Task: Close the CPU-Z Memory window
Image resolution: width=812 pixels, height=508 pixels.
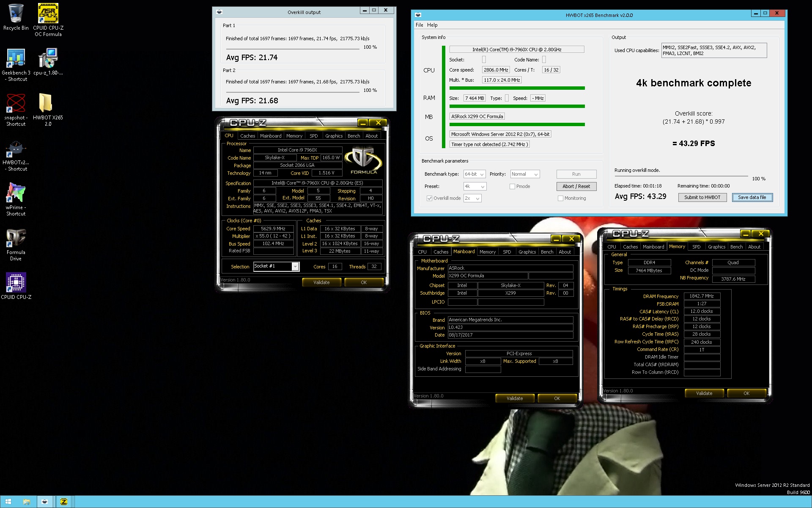Action: (x=761, y=234)
